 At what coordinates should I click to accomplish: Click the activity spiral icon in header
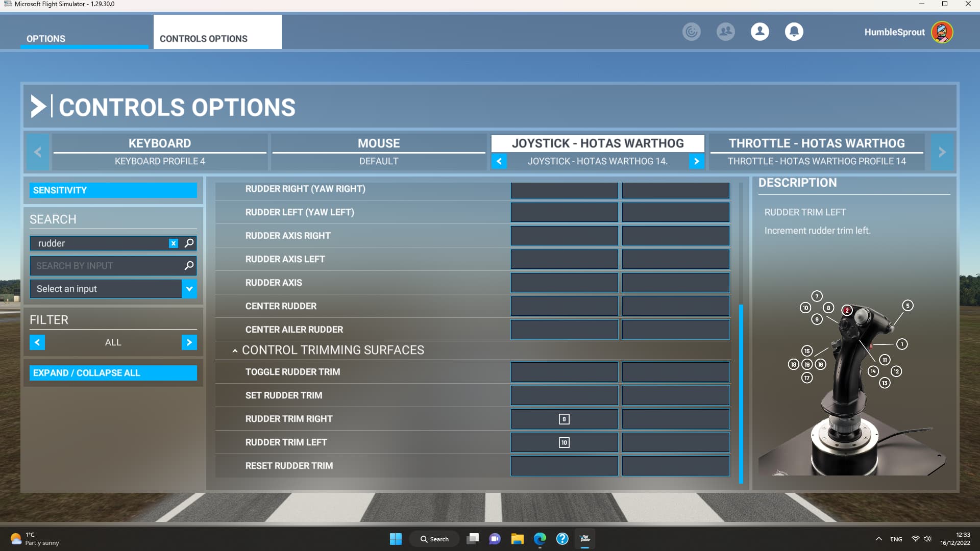691,32
